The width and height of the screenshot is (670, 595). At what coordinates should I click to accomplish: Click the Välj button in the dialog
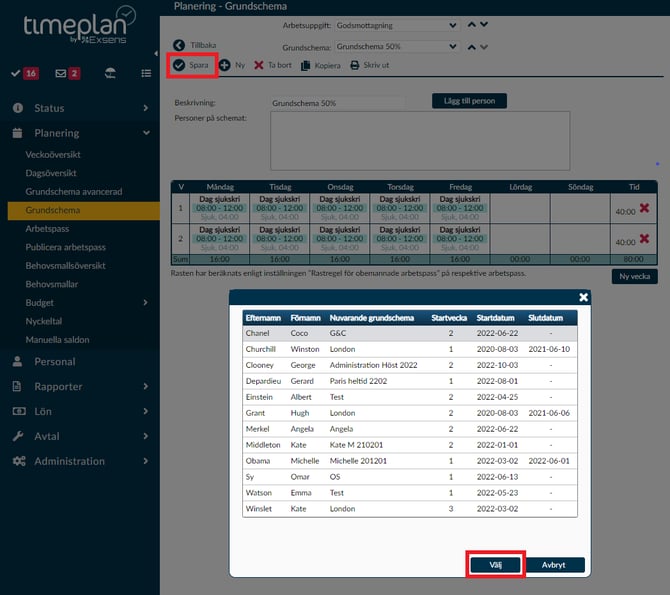495,564
